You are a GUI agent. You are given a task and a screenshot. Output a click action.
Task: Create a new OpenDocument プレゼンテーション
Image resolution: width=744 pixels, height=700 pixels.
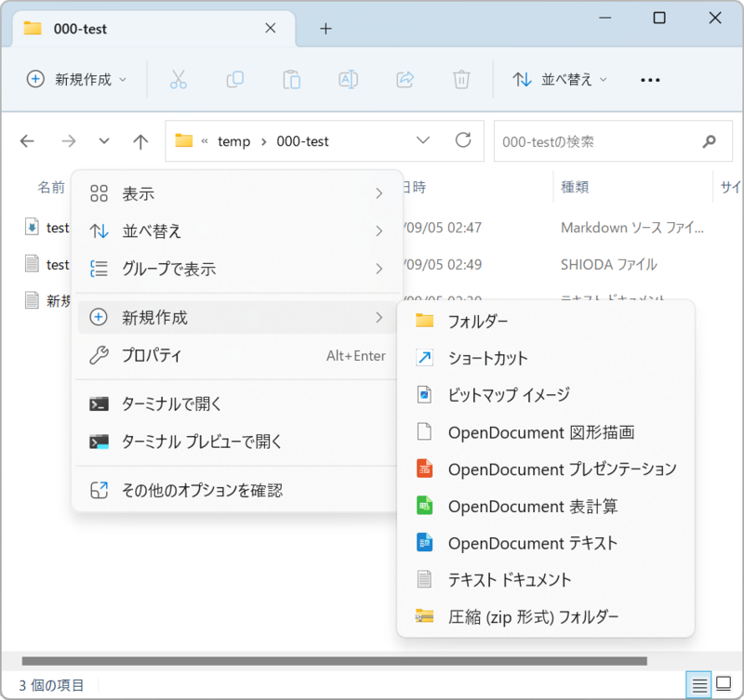pyautogui.click(x=546, y=469)
